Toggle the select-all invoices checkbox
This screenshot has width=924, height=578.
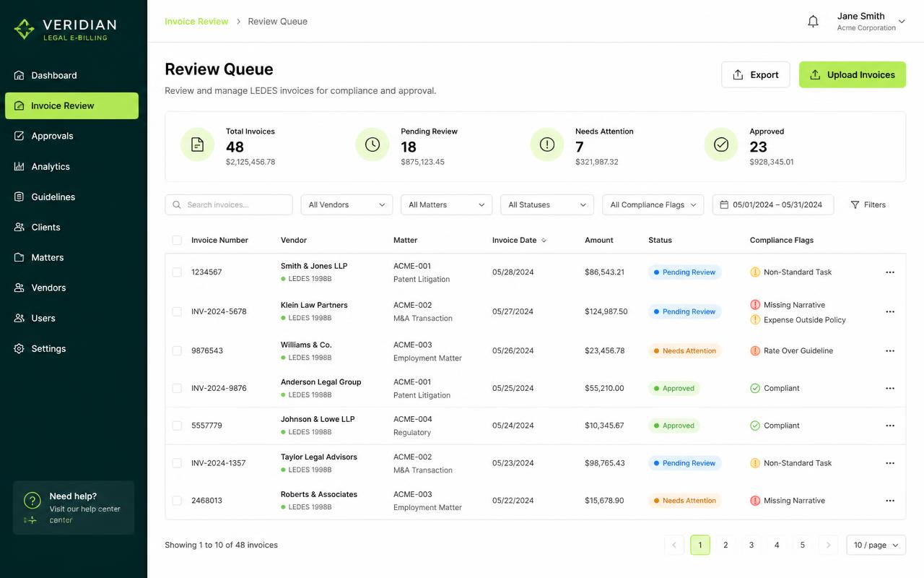[x=177, y=241]
